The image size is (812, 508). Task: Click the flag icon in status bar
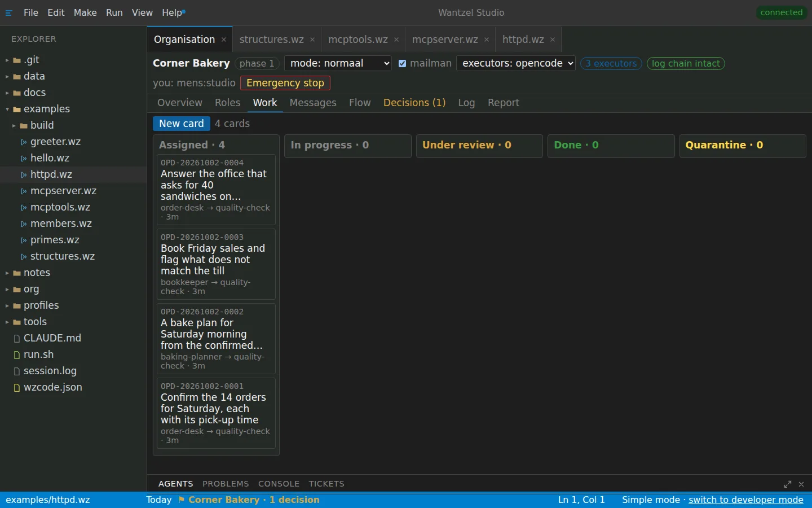[x=182, y=500]
